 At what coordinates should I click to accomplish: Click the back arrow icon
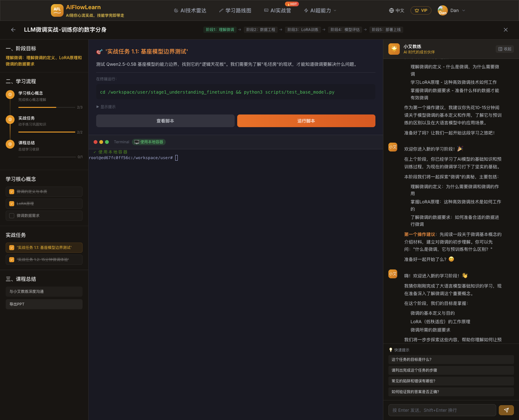13,30
